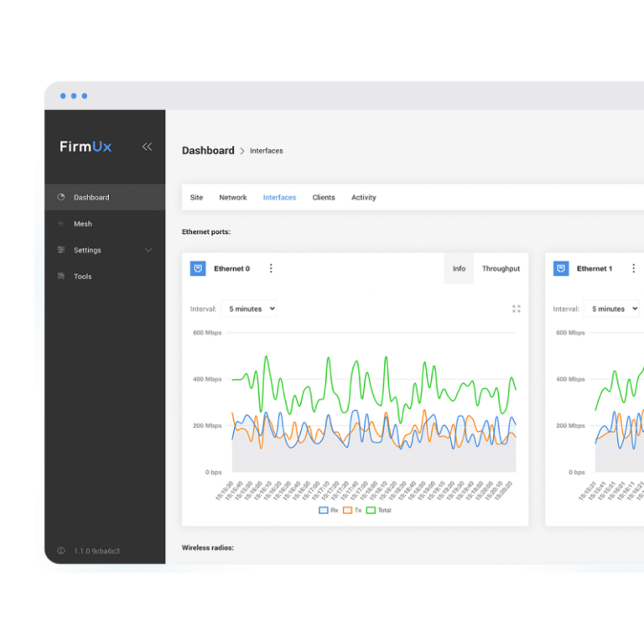The image size is (644, 644).
Task: Click the Tools wrench icon in sidebar
Action: 60,277
